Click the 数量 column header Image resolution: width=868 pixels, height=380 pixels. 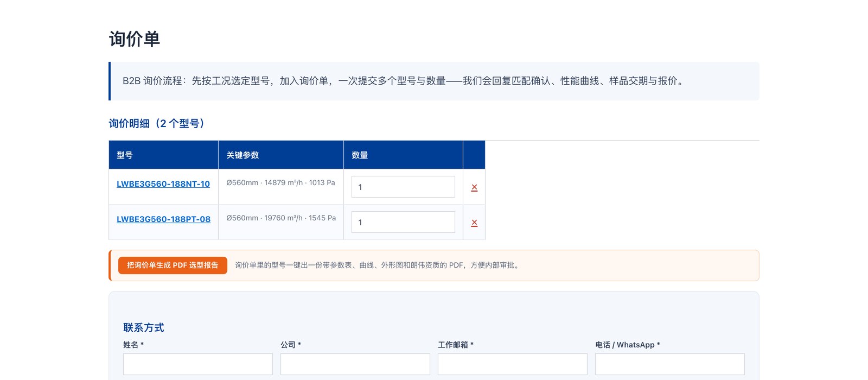[x=403, y=155]
